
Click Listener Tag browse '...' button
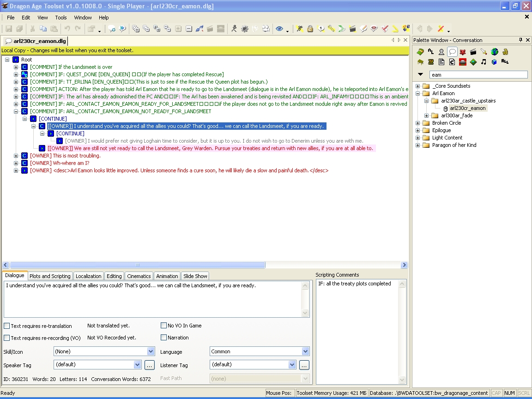[304, 365]
